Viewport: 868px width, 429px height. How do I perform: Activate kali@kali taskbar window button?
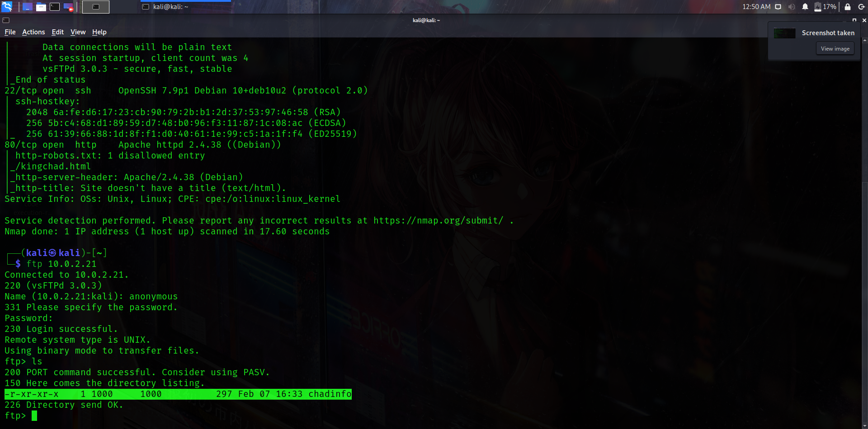pos(185,7)
